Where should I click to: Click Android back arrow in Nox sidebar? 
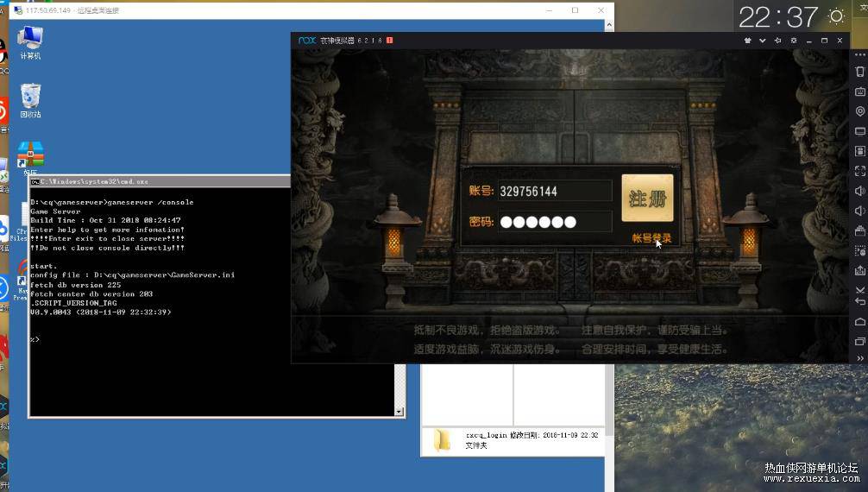coord(859,302)
